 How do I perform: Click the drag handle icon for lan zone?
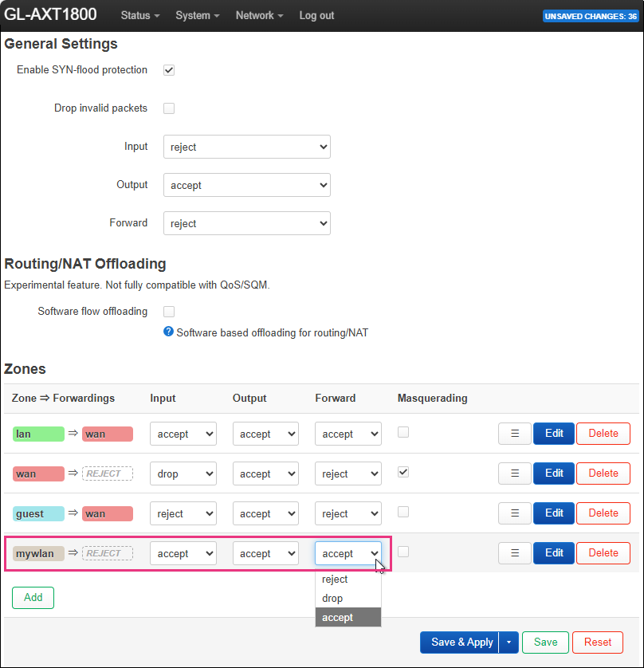pyautogui.click(x=515, y=434)
